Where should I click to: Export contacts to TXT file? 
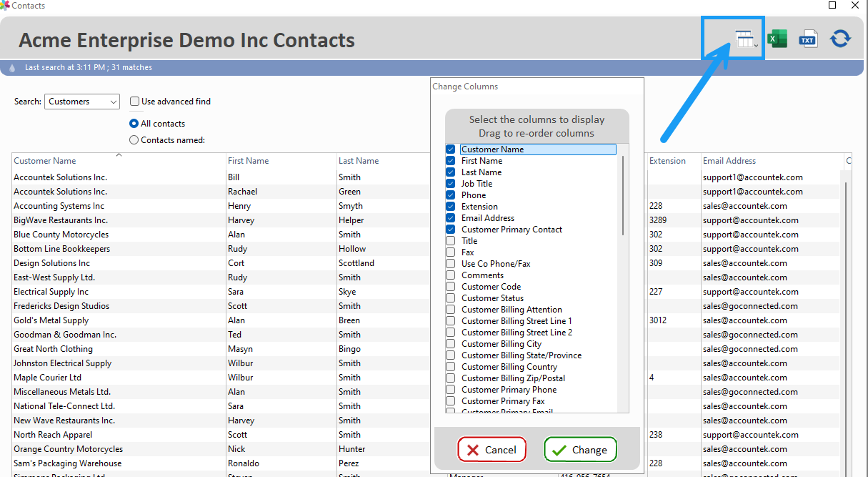pos(808,39)
